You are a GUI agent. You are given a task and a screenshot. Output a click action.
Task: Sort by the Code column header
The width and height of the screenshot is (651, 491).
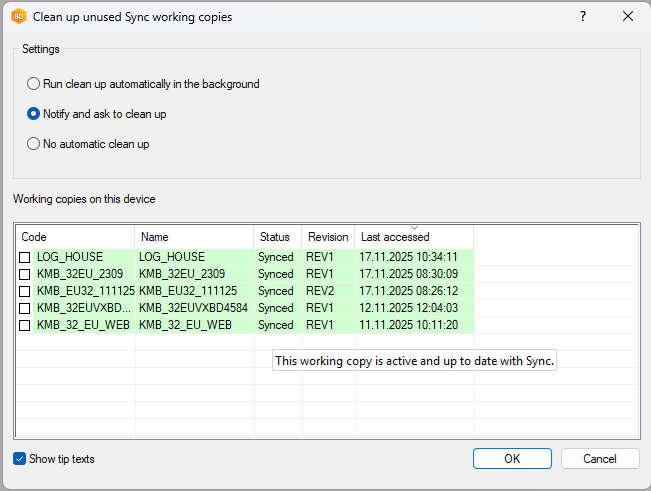coord(75,237)
